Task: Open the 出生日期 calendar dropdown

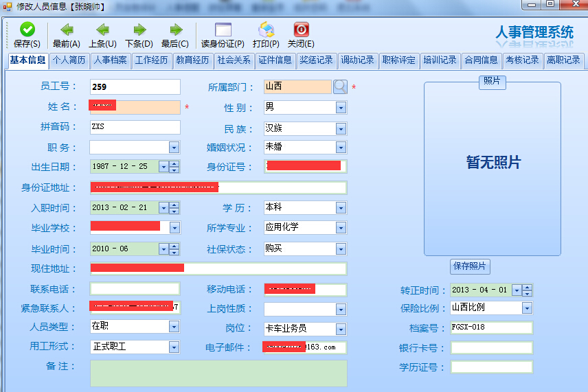Action: pyautogui.click(x=163, y=167)
